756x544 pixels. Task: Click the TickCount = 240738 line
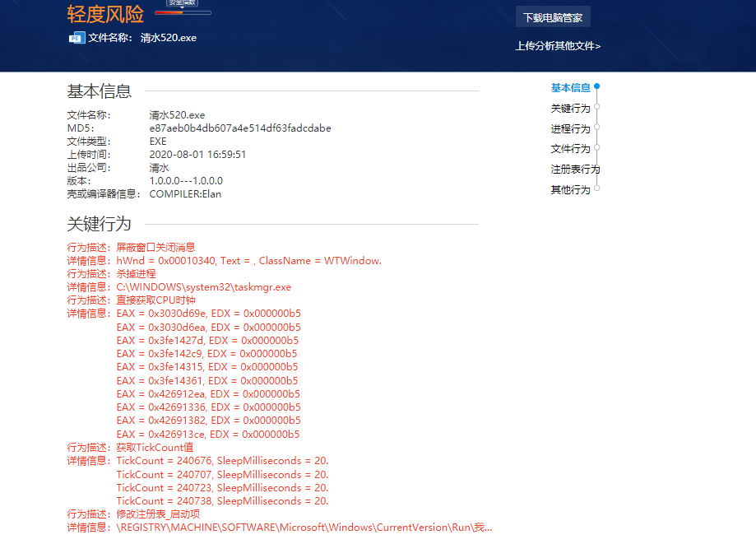tap(222, 501)
